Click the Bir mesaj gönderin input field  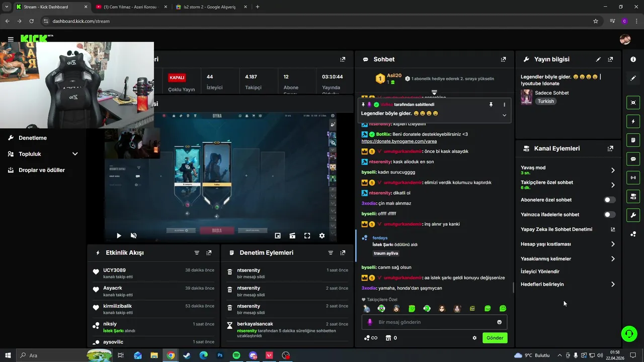click(x=434, y=322)
